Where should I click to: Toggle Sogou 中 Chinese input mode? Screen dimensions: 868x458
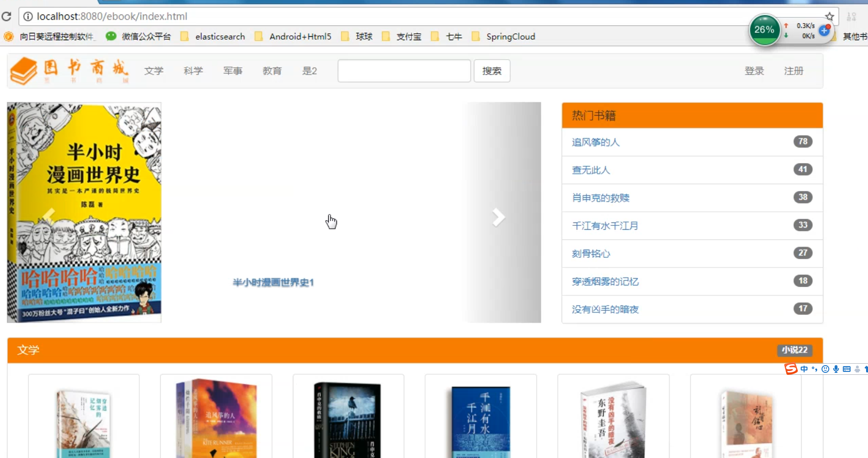pyautogui.click(x=804, y=369)
